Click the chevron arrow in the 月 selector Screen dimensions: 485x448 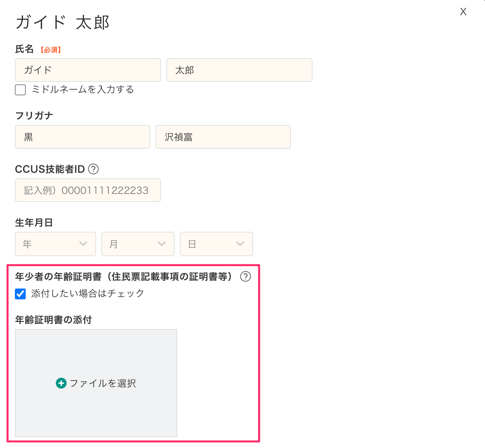162,244
